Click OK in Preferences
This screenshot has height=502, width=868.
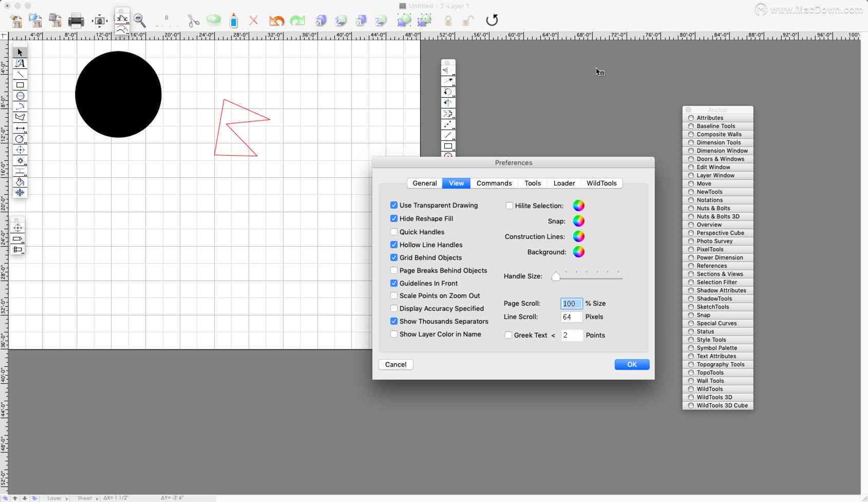632,364
